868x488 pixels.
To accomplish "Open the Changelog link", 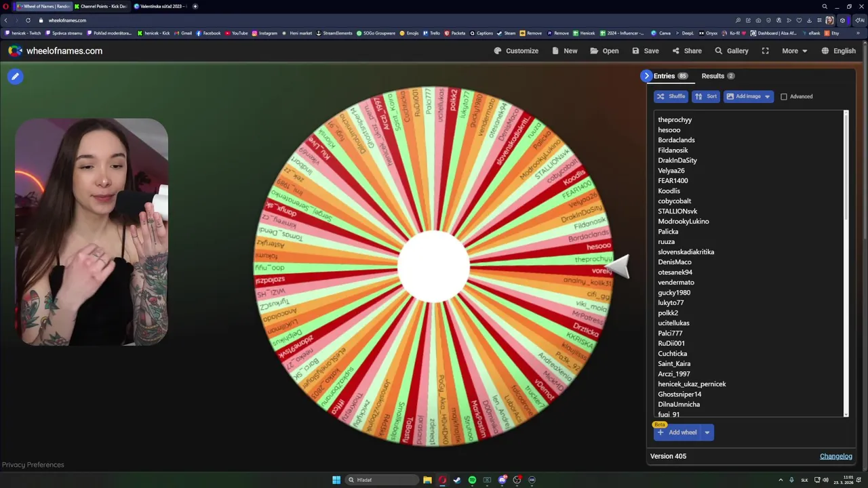I will (x=836, y=456).
